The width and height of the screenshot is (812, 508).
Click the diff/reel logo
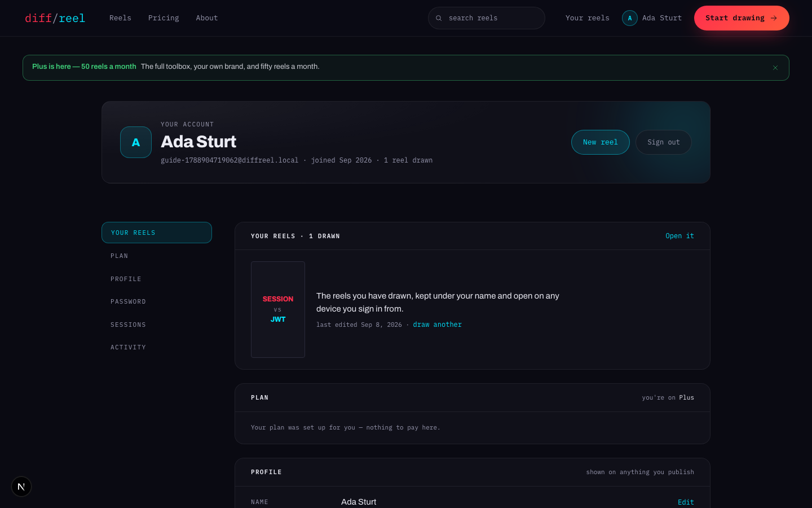click(x=55, y=18)
